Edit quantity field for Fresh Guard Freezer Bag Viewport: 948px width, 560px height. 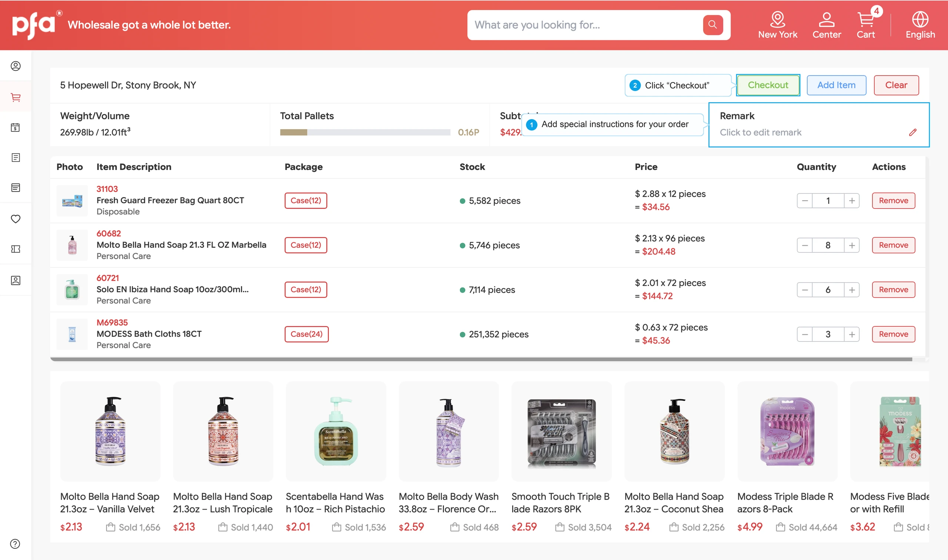click(x=828, y=201)
